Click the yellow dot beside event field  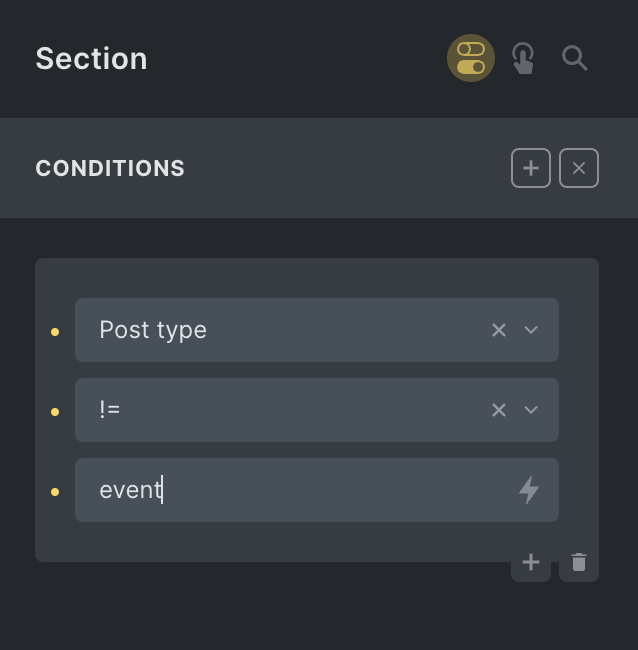[x=55, y=491]
